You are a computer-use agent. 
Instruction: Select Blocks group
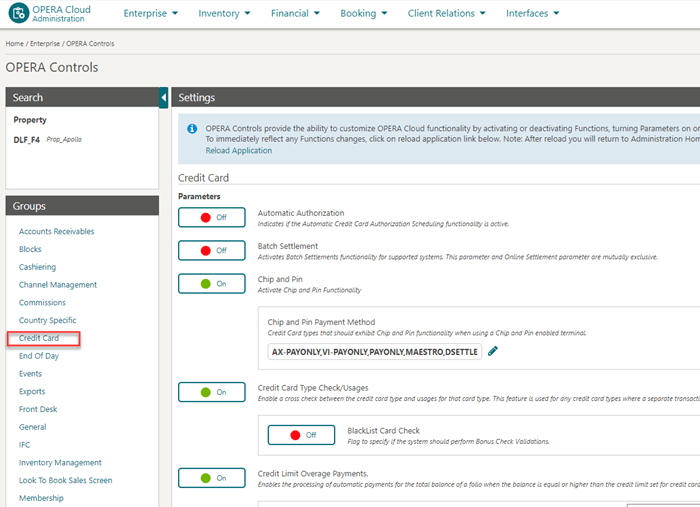[30, 249]
